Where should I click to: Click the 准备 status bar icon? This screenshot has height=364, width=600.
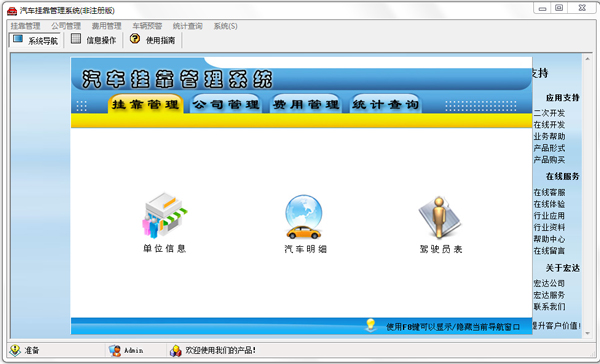15,350
